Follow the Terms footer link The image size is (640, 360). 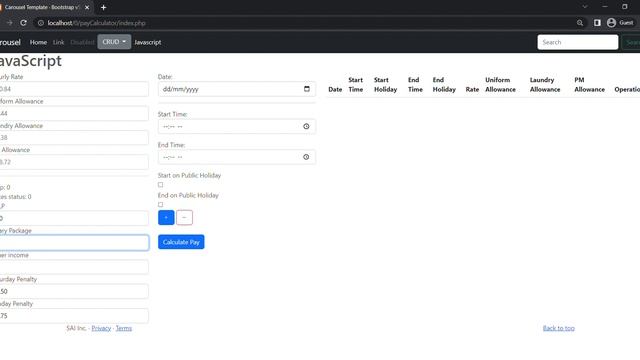pyautogui.click(x=124, y=328)
